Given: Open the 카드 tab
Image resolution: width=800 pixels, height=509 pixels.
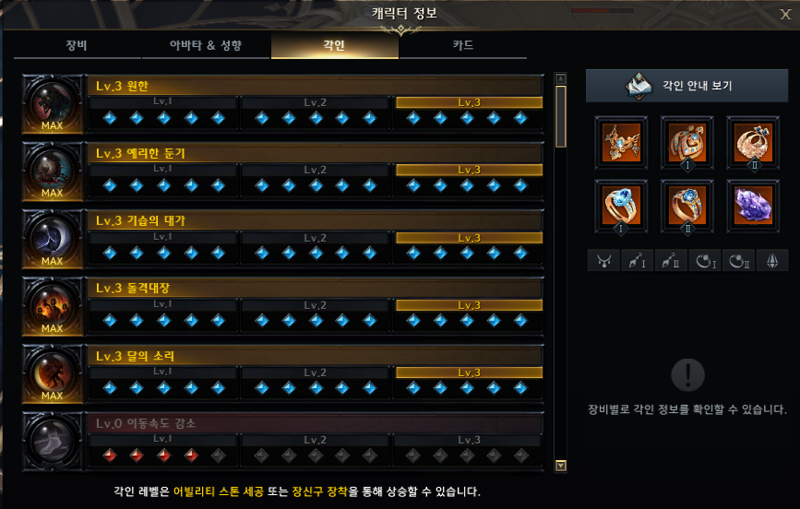Looking at the screenshot, I should tap(463, 45).
